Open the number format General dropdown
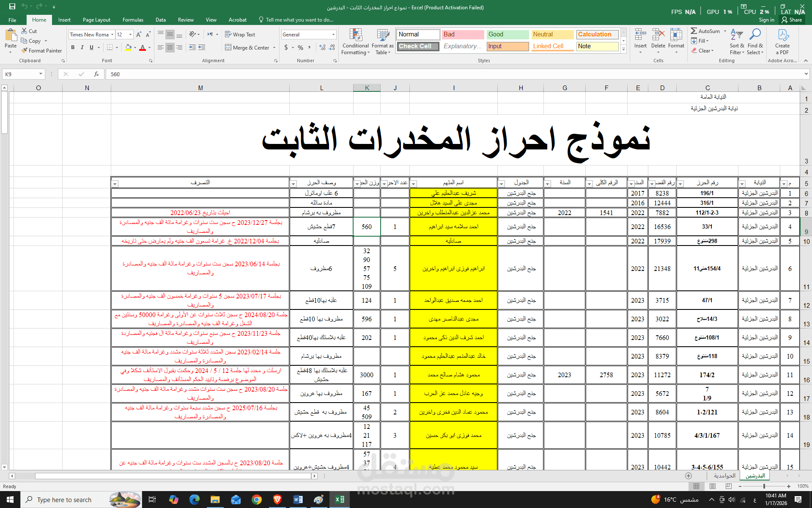 (333, 35)
